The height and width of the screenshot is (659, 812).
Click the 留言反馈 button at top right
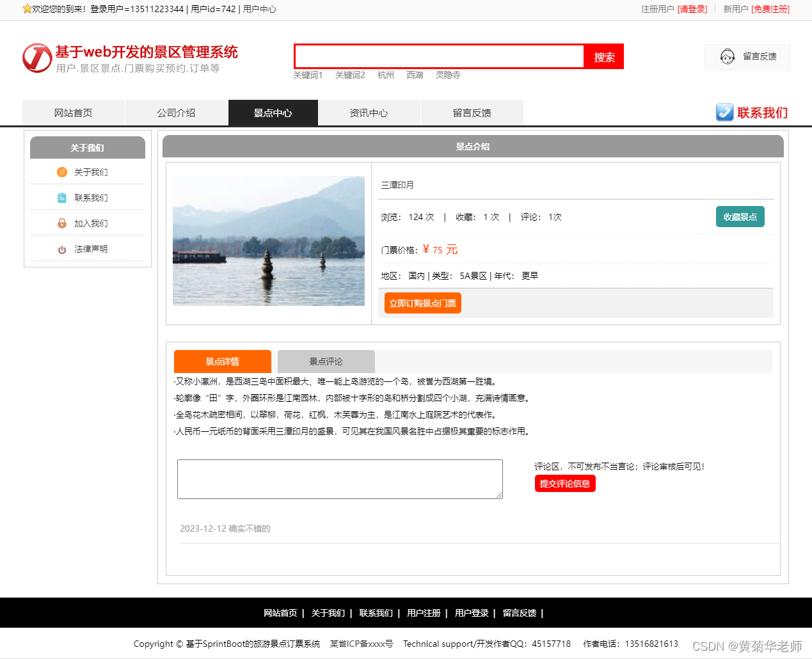747,57
